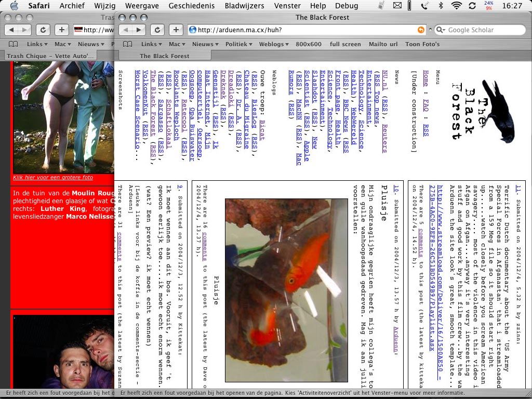Expand Links folder in Trash Chique window

pyautogui.click(x=37, y=44)
